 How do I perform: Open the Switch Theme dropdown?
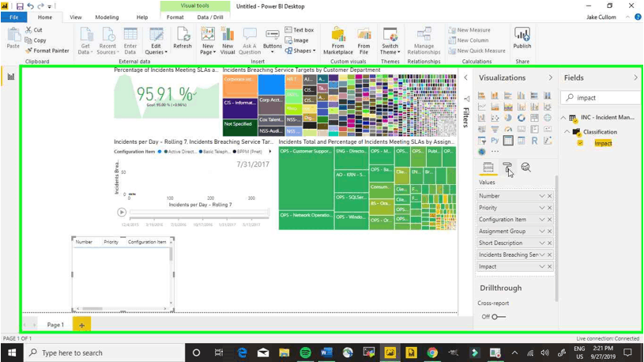click(390, 41)
